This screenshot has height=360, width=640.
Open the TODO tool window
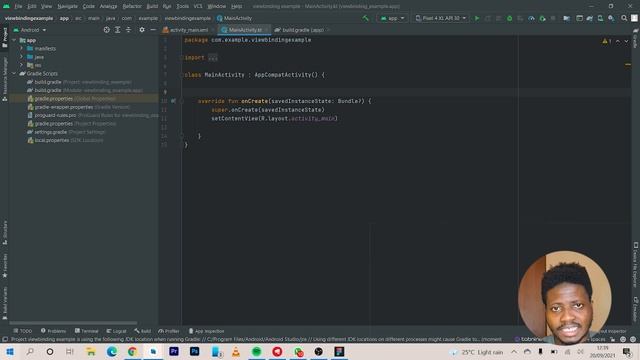coord(22,331)
